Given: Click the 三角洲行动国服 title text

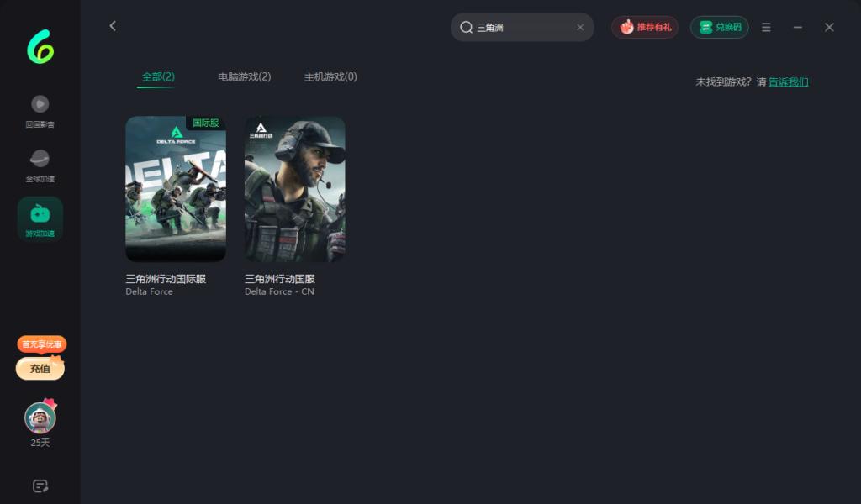Looking at the screenshot, I should click(x=279, y=279).
